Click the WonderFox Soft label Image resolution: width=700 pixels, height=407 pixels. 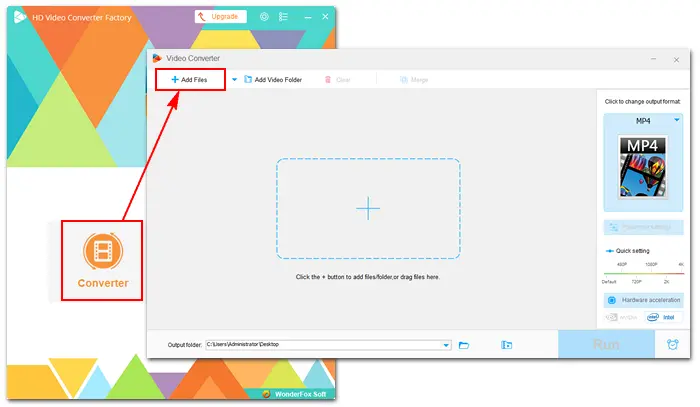[x=300, y=394]
